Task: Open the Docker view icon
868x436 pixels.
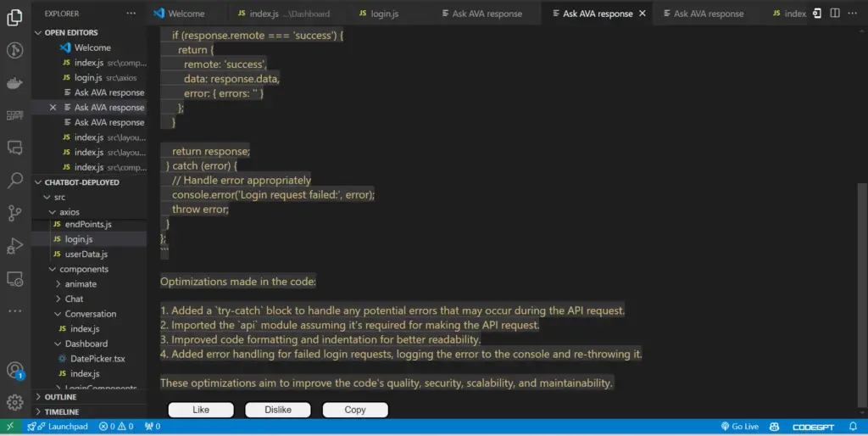Action: pyautogui.click(x=15, y=83)
